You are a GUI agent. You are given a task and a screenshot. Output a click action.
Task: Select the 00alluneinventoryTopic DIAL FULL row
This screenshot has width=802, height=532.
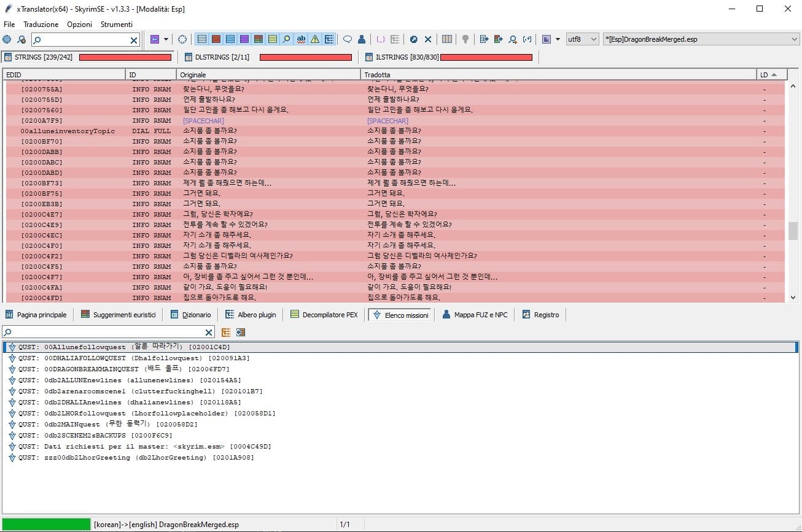point(395,131)
